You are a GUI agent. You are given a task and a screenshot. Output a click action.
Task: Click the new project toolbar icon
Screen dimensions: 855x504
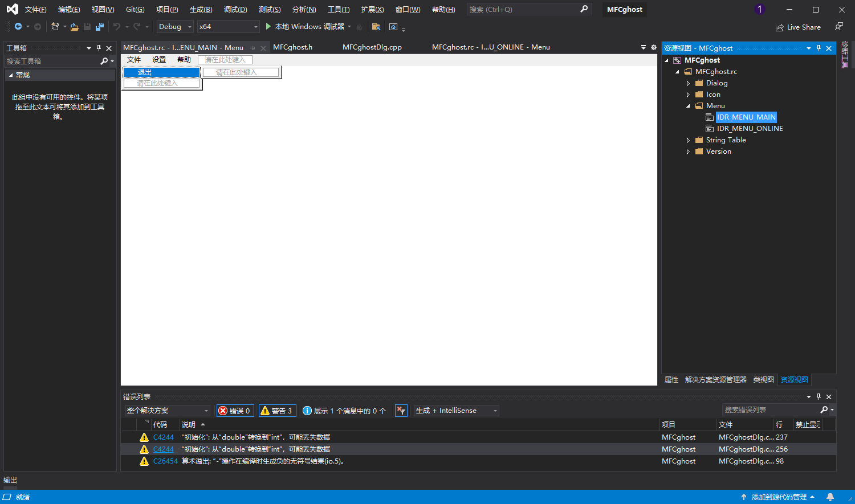(x=55, y=27)
